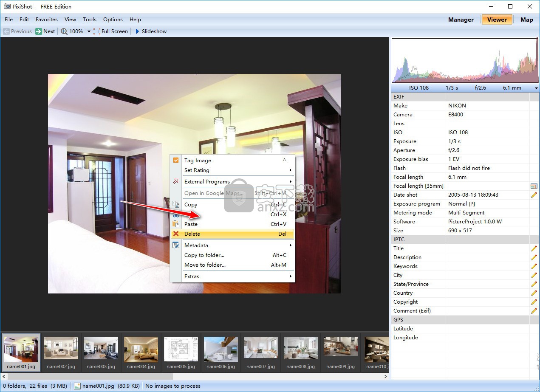Screen dimensions: 540x392
Task: Open the Edit menu
Action: tap(24, 20)
